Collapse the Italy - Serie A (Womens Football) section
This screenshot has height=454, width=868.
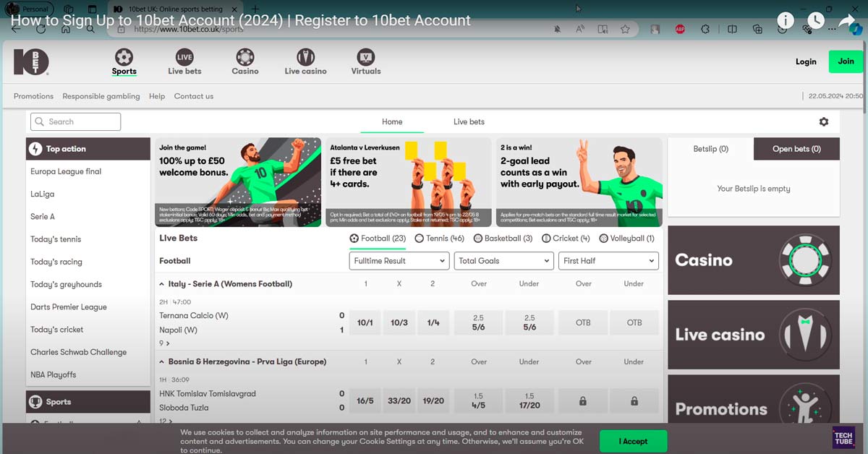161,284
